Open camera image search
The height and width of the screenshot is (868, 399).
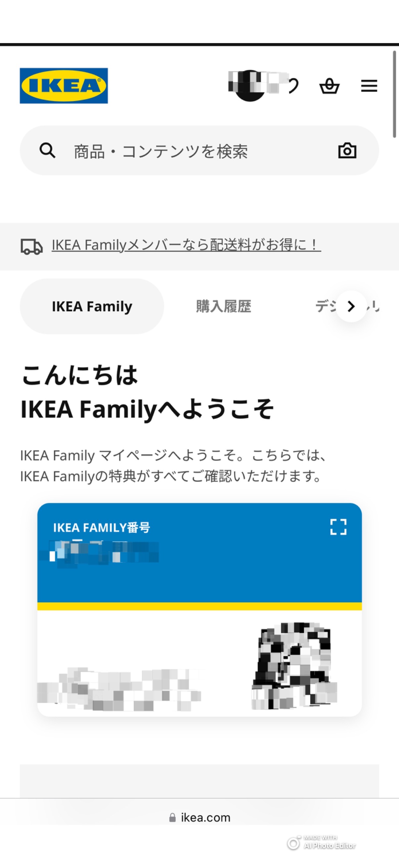point(347,150)
